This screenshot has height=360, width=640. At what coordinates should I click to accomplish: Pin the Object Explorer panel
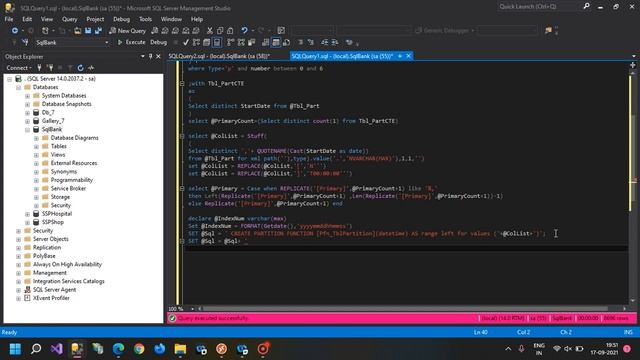[x=150, y=56]
